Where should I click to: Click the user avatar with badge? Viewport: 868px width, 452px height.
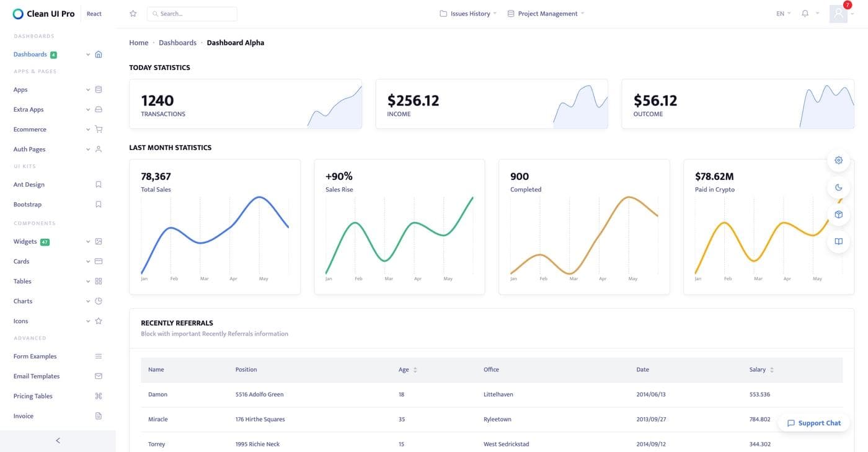(838, 14)
